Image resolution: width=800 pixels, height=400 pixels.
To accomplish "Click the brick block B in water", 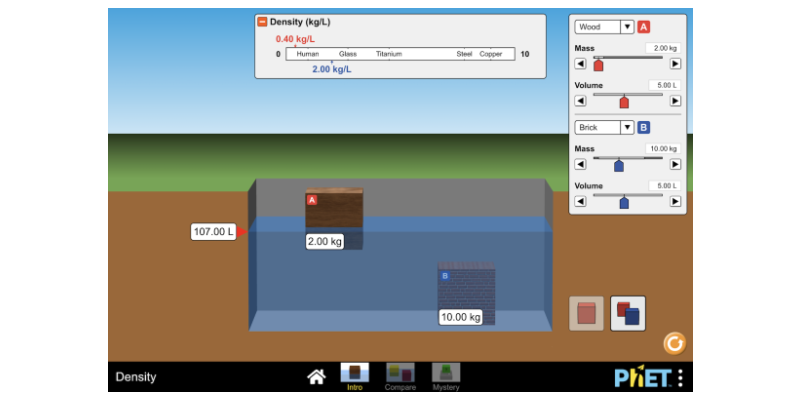I will click(466, 288).
